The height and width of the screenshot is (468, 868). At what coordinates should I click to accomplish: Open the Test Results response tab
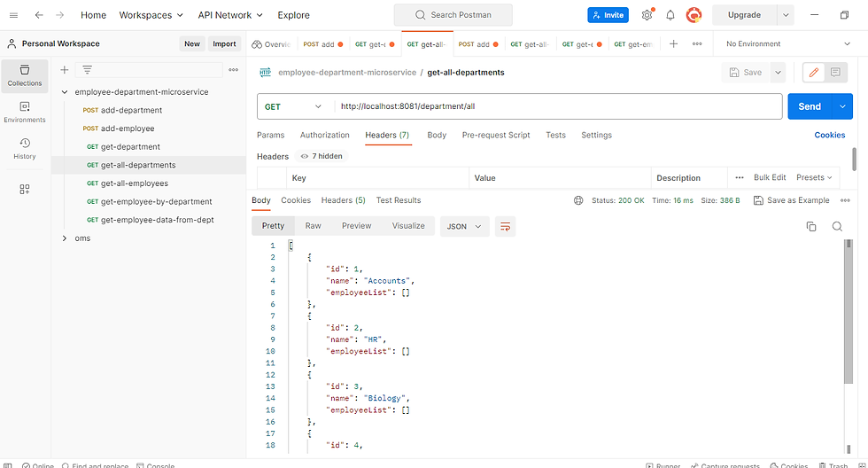(399, 200)
